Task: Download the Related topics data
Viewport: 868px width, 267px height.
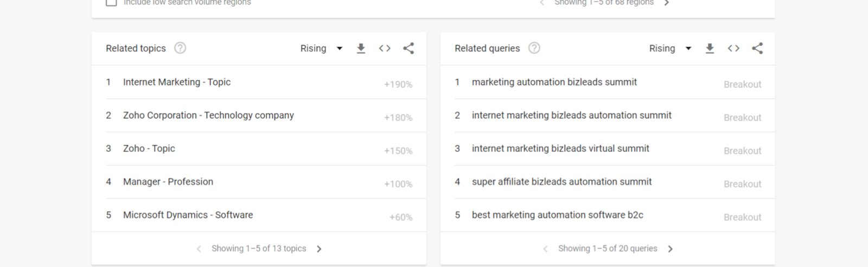Action: coord(361,48)
